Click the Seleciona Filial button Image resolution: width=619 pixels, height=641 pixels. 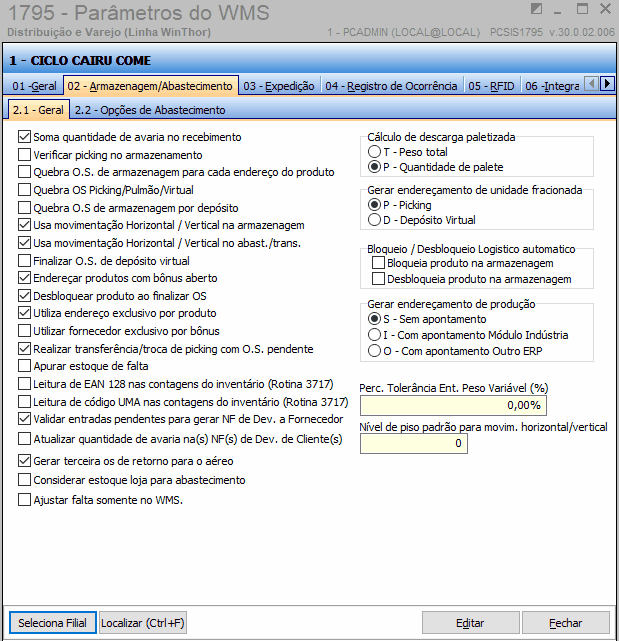pyautogui.click(x=52, y=623)
